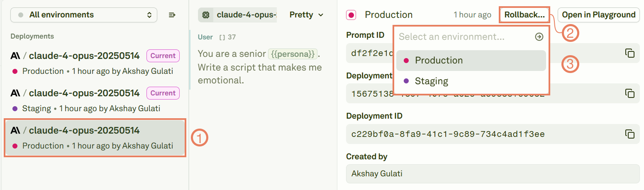Screen dimensions: 644x190
Task: Copy the Prompt ID value
Action: click(629, 53)
